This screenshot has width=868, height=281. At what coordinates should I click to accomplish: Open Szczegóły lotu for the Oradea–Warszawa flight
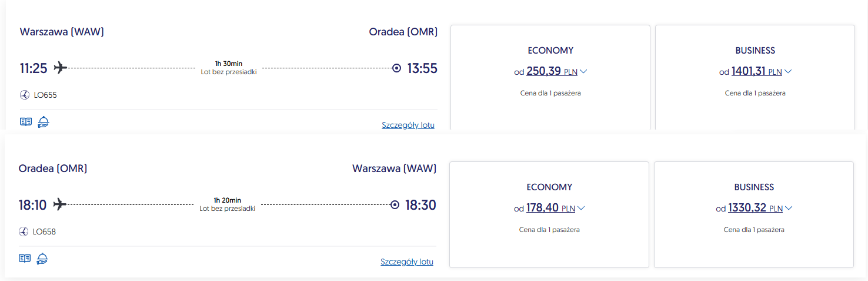tap(406, 262)
